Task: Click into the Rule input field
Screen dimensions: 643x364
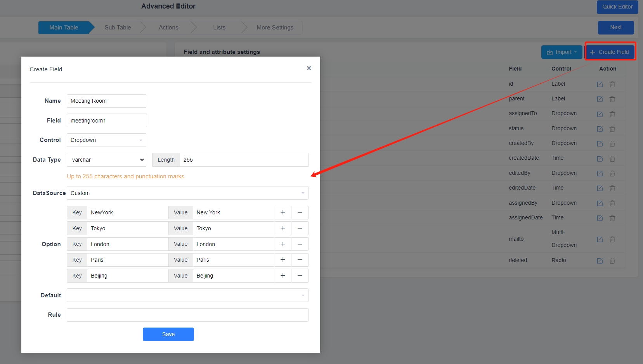Action: tap(187, 315)
